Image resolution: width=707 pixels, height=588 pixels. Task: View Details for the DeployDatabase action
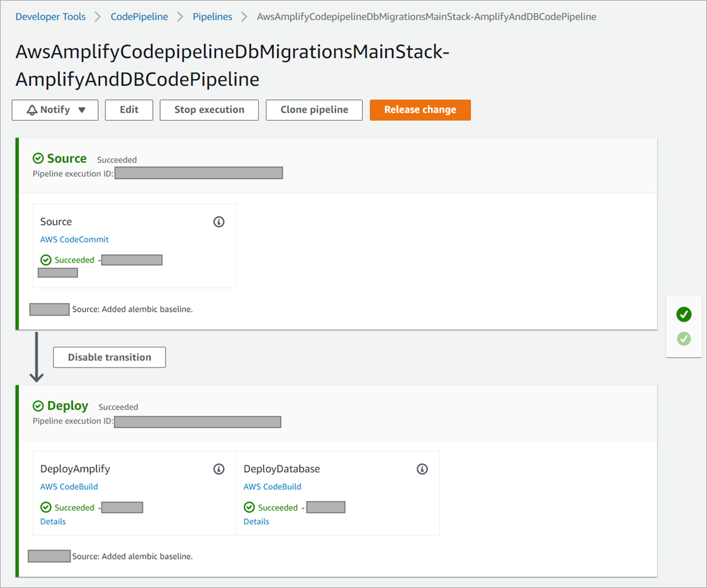coord(256,521)
